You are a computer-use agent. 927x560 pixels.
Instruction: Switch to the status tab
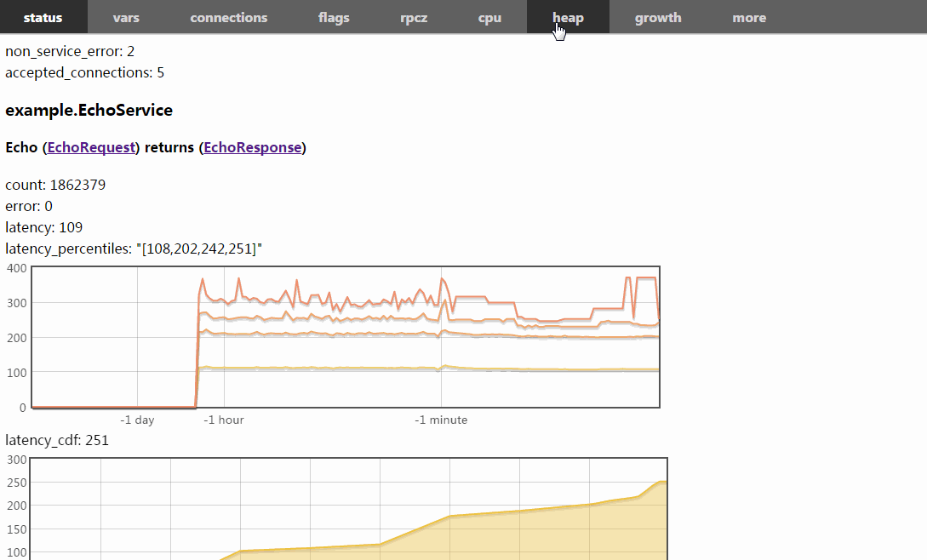pyautogui.click(x=43, y=17)
